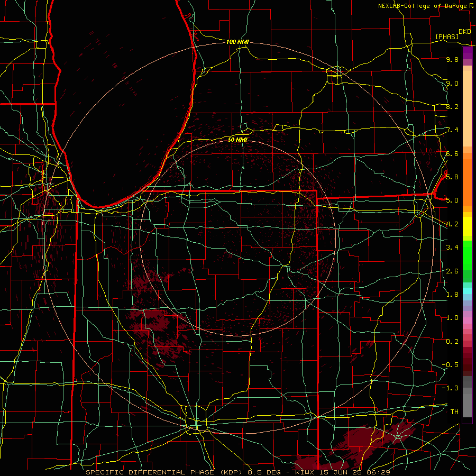Click the bright orange band of the color bar
This screenshot has height=476, width=476.
(x=467, y=182)
